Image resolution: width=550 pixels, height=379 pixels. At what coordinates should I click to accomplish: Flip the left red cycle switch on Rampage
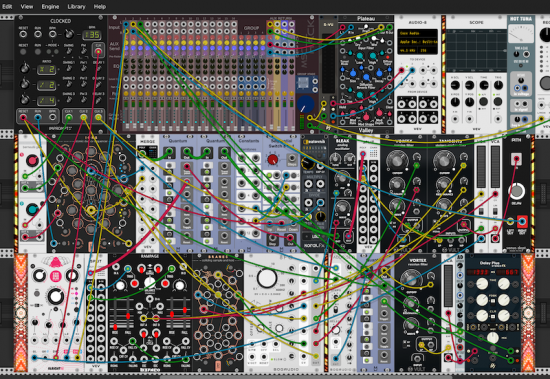pos(143,332)
